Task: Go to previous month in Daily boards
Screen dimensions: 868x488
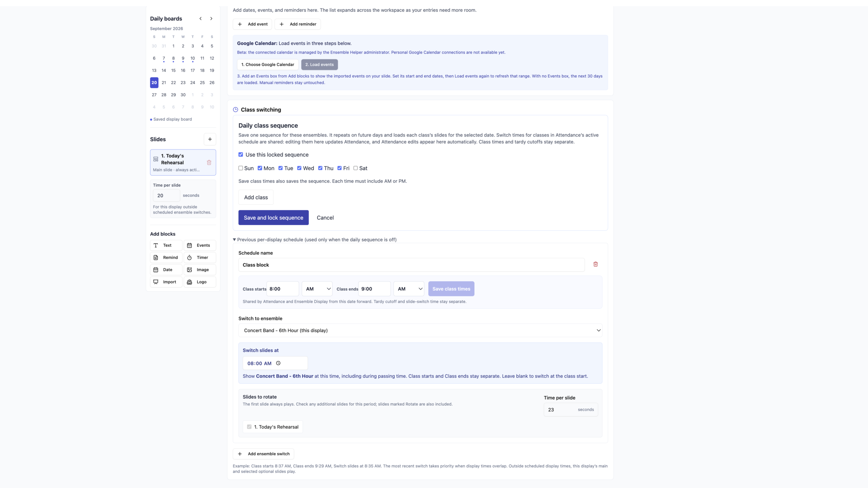Action: coord(200,19)
